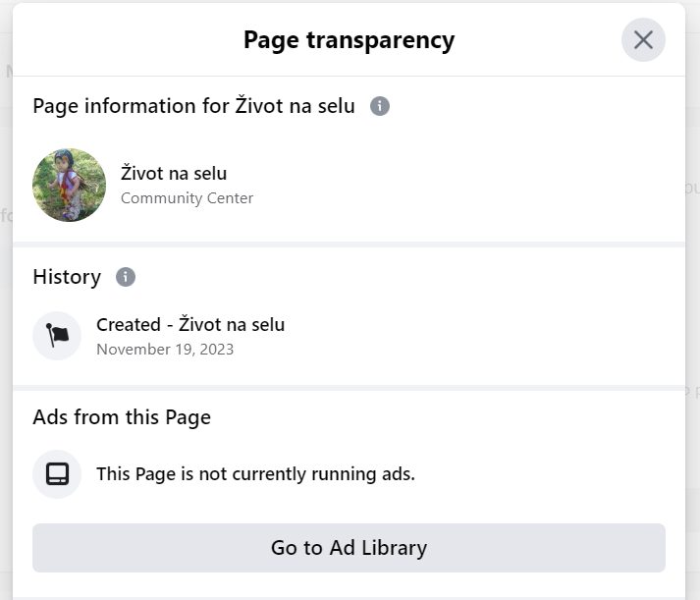Close the Page transparency dialog
The width and height of the screenshot is (700, 600).
click(x=643, y=39)
